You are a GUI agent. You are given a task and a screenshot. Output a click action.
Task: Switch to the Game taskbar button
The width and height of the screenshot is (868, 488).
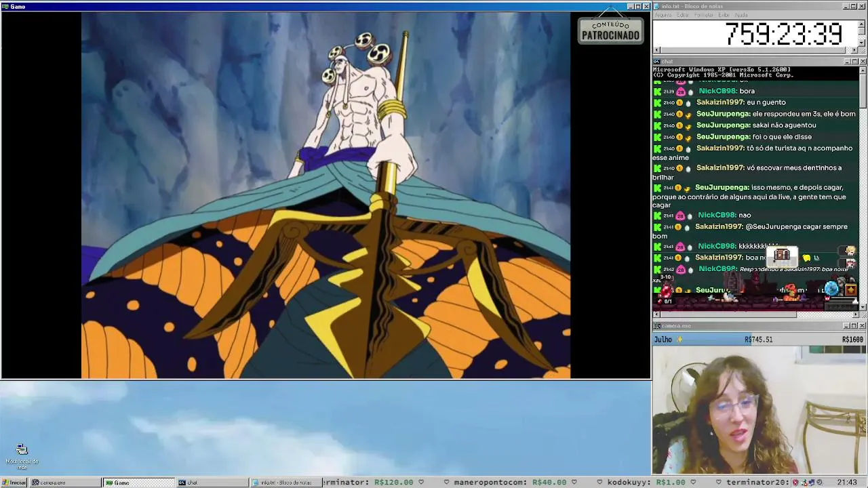click(139, 483)
